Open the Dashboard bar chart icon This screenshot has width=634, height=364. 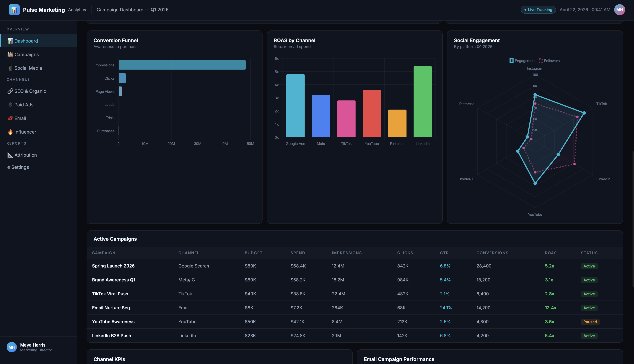10,41
